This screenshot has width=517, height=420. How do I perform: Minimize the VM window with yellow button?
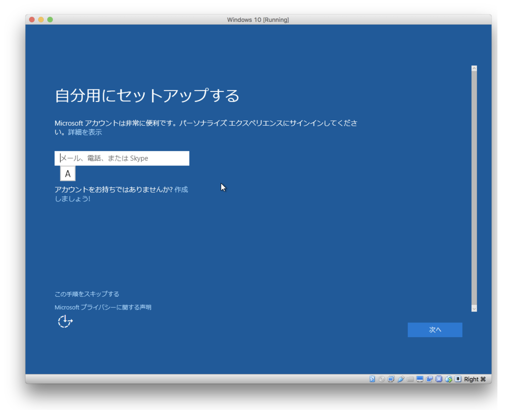(x=41, y=20)
